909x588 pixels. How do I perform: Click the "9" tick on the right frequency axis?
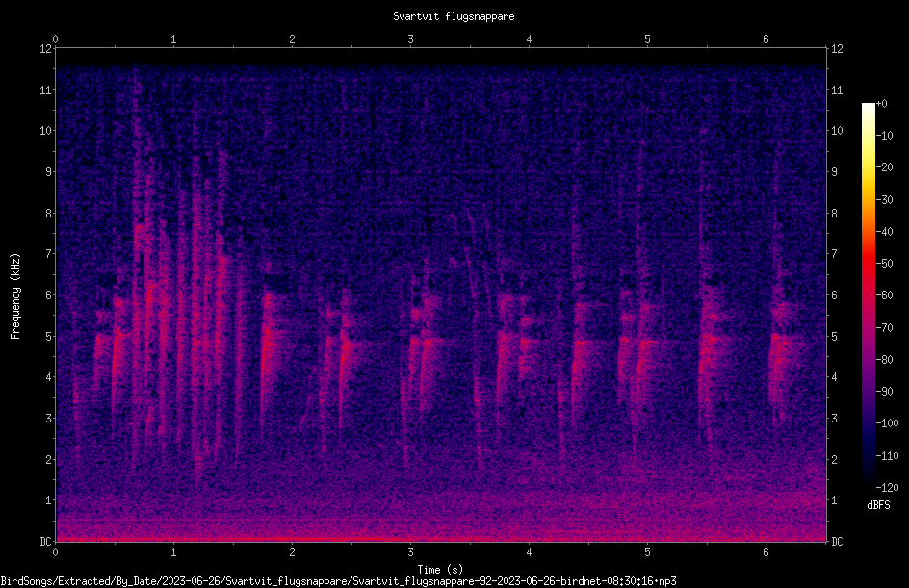(834, 172)
